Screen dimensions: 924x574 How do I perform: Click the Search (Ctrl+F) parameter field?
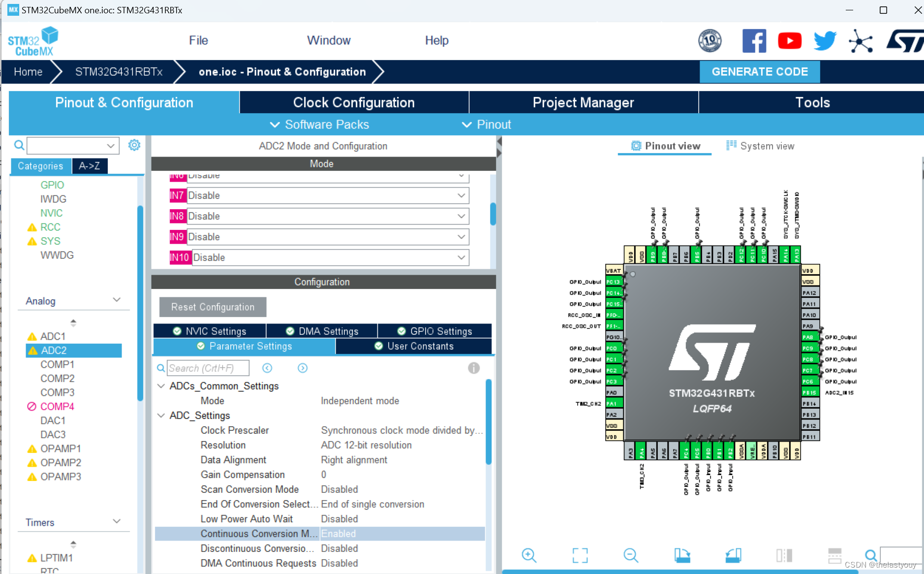(208, 368)
